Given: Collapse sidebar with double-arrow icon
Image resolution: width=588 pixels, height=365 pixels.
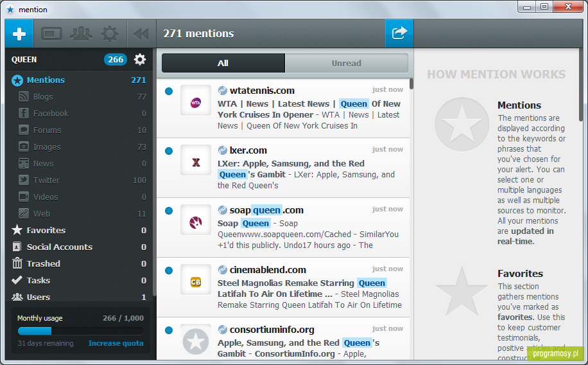Looking at the screenshot, I should click(141, 34).
